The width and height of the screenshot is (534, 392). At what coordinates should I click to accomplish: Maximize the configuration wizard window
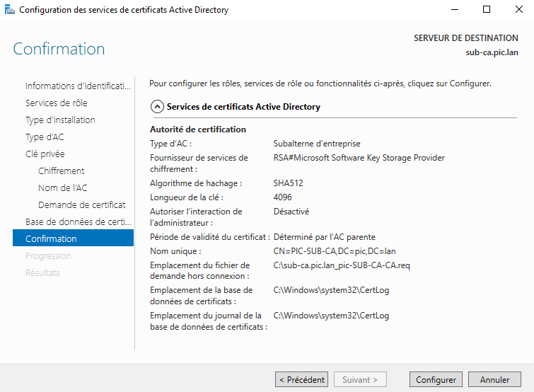tap(487, 9)
